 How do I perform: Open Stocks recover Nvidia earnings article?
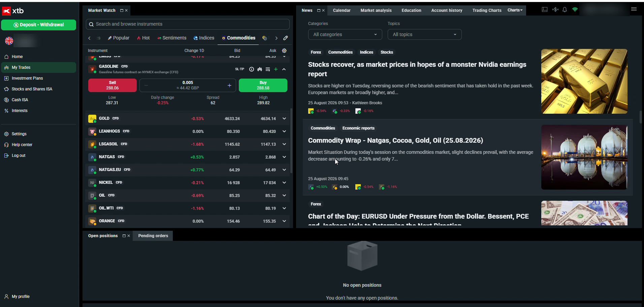click(x=417, y=69)
